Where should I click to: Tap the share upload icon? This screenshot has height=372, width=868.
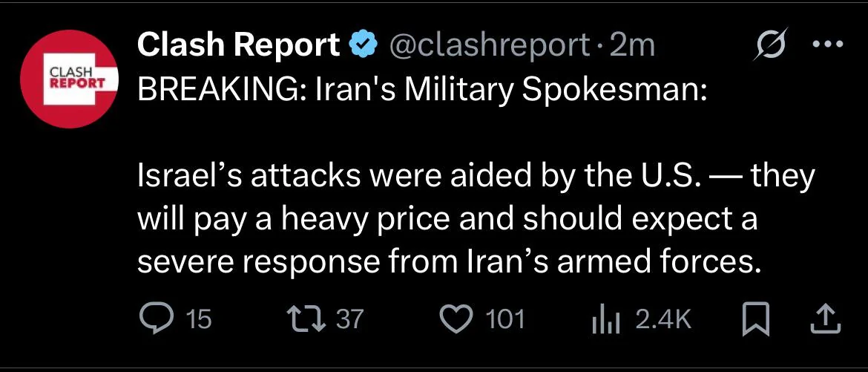point(826,320)
